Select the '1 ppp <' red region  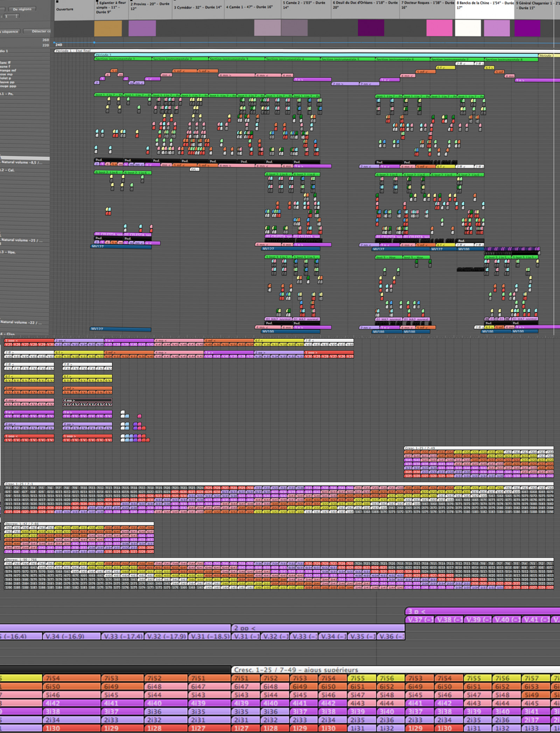click(29, 340)
